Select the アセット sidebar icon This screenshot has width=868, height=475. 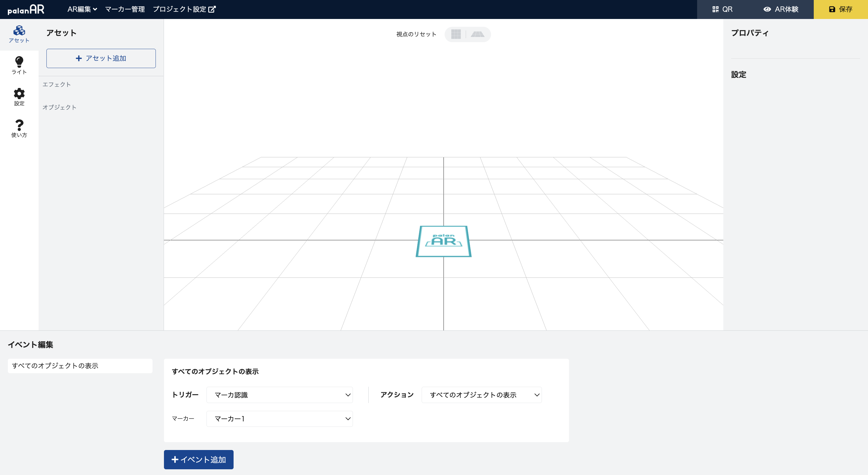(x=19, y=34)
